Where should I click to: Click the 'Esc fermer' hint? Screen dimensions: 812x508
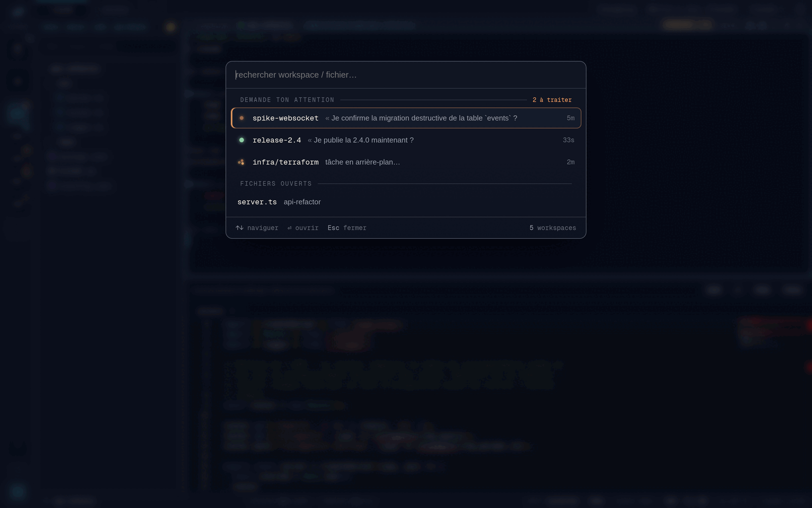347,228
